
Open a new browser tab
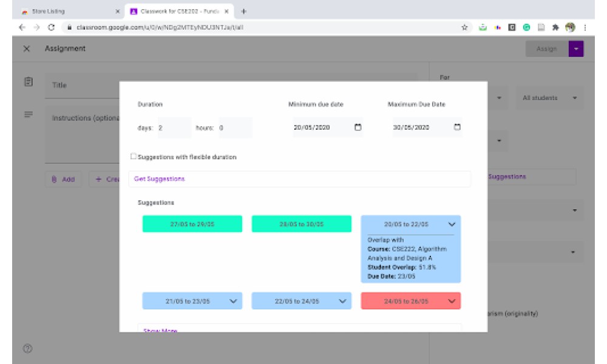pos(243,11)
